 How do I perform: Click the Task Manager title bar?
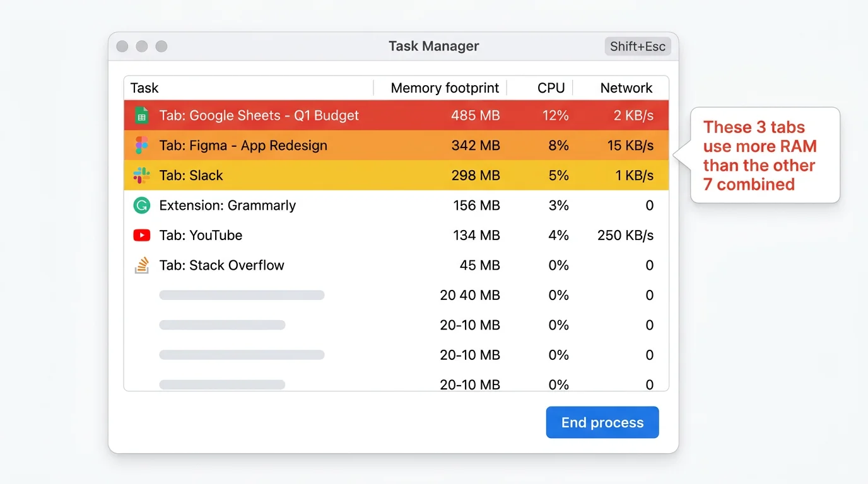click(x=433, y=46)
